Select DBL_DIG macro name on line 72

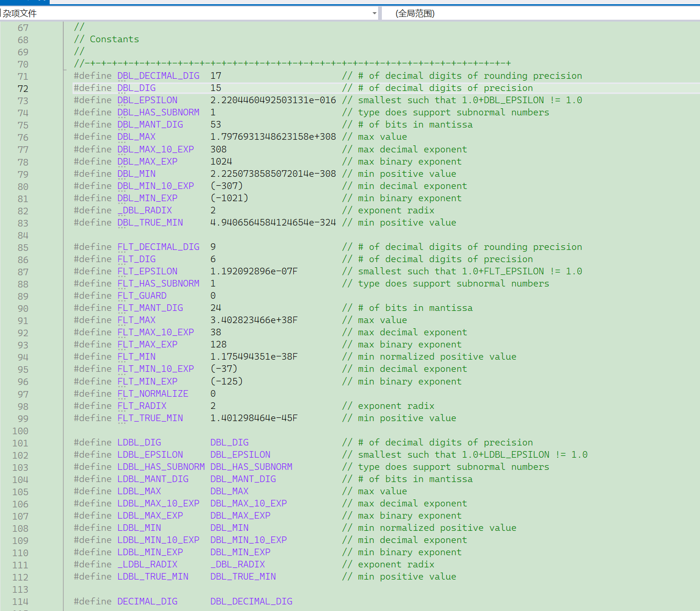click(x=136, y=88)
